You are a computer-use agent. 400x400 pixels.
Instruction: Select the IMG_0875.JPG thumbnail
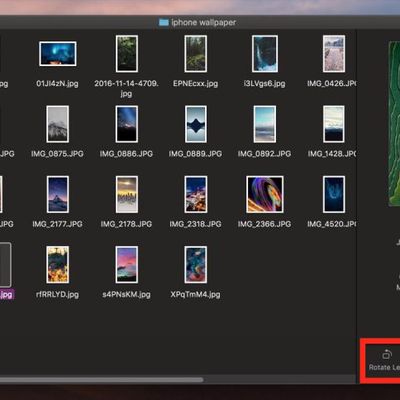[x=58, y=124]
